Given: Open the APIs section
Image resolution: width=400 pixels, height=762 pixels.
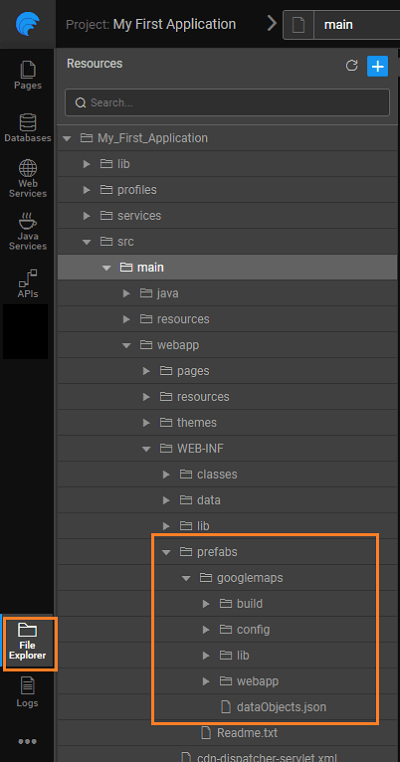Looking at the screenshot, I should tap(27, 283).
